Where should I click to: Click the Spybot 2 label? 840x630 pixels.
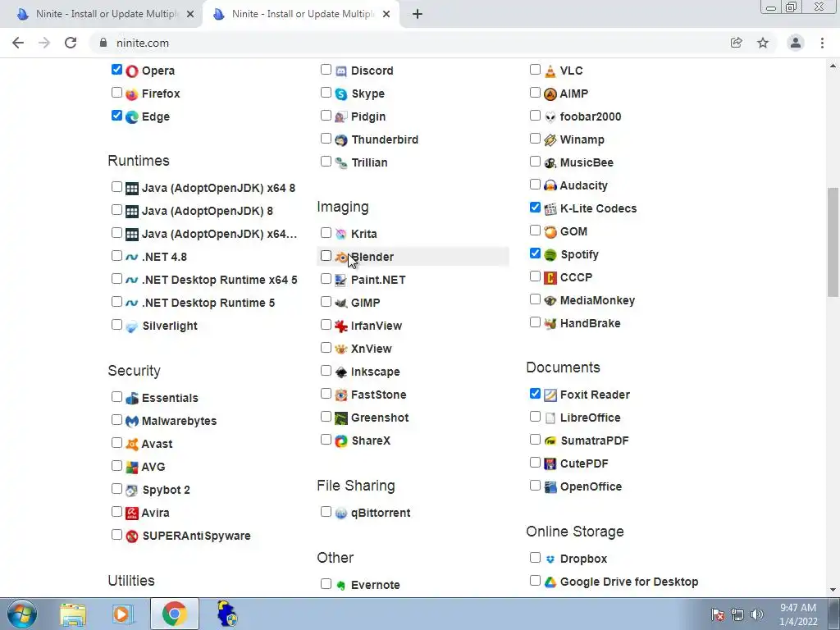point(166,491)
